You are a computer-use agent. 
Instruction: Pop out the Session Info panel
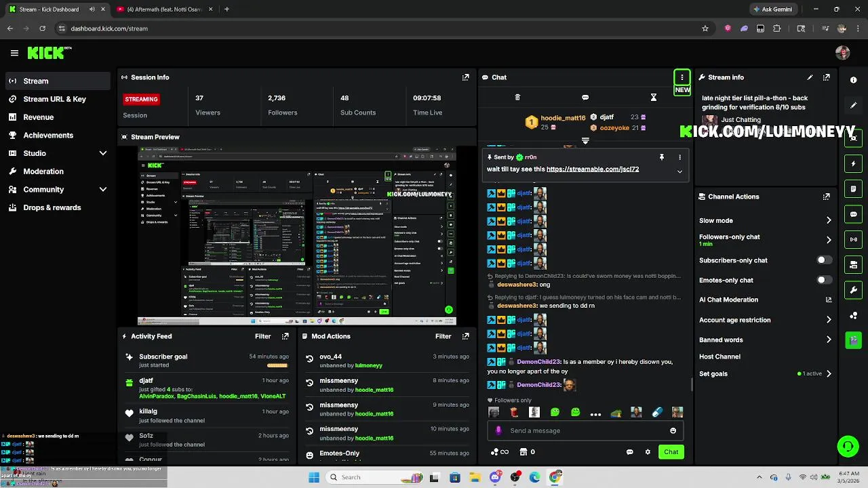pyautogui.click(x=465, y=77)
